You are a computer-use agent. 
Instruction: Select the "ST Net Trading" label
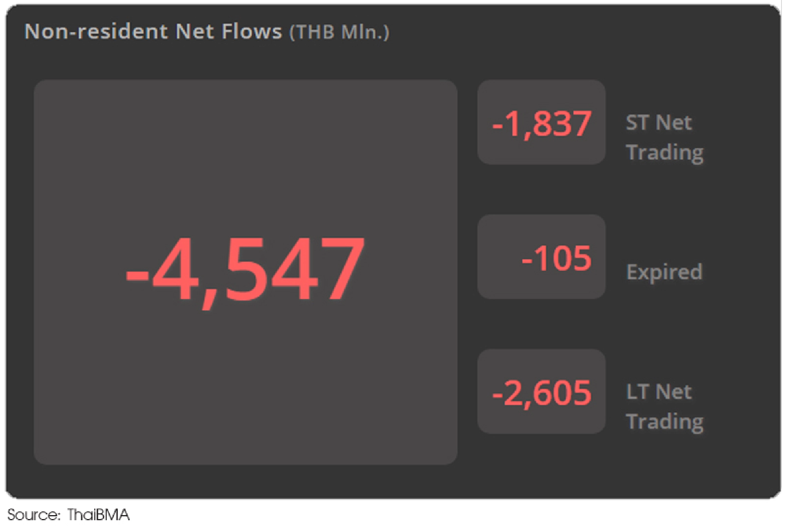(x=665, y=137)
